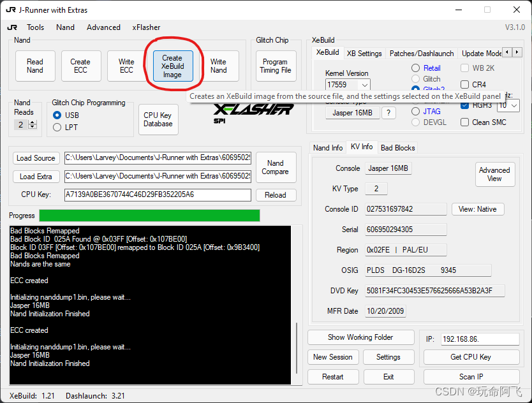The width and height of the screenshot is (532, 403).
Task: Click the Jasper 16MB console type button
Action: (x=353, y=113)
